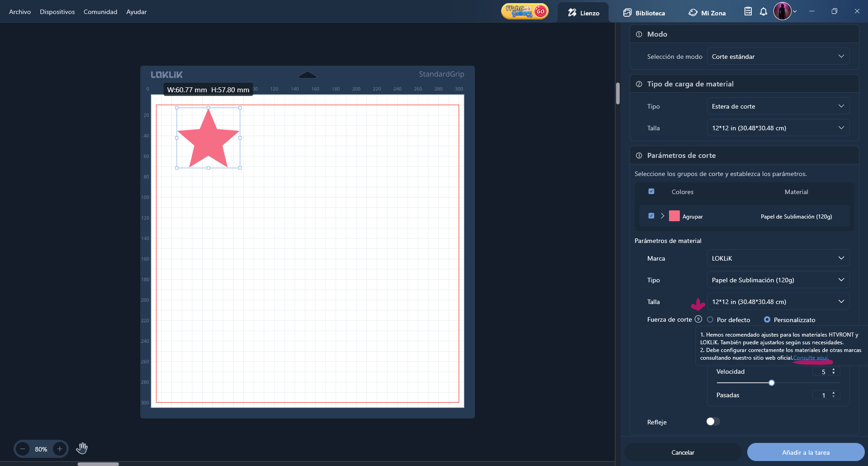
Task: Open the Marca LOKLiK dropdown
Action: [778, 258]
